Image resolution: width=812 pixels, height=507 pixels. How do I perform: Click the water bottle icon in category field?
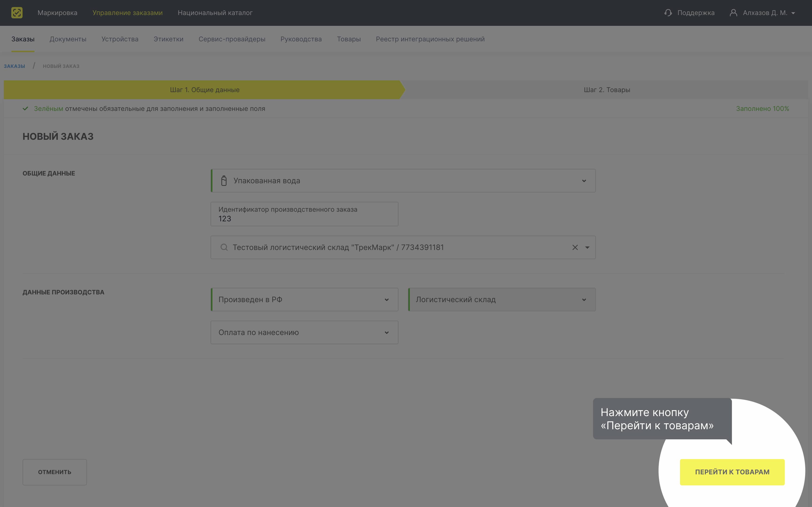click(x=224, y=181)
